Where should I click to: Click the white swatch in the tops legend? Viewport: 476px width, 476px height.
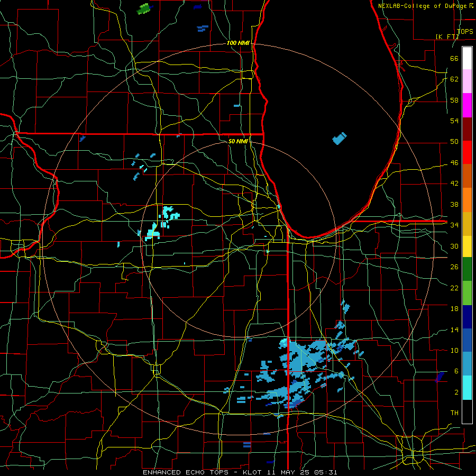[x=467, y=58]
